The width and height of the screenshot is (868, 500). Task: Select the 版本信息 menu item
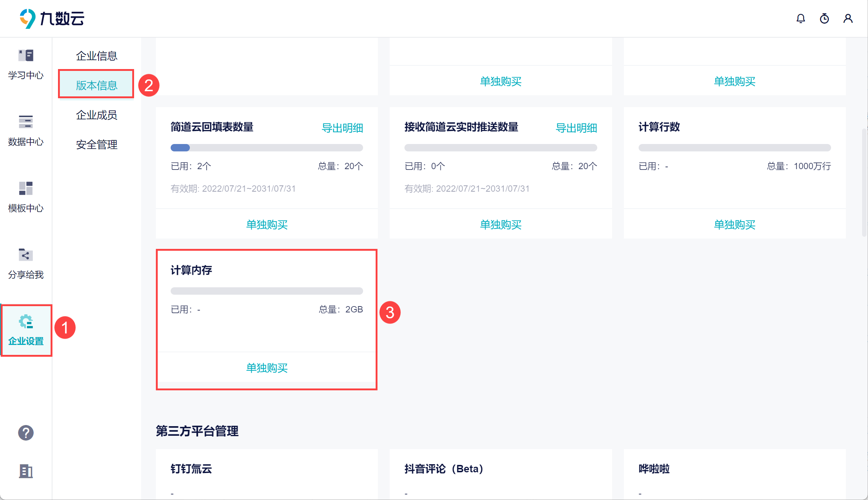coord(96,85)
